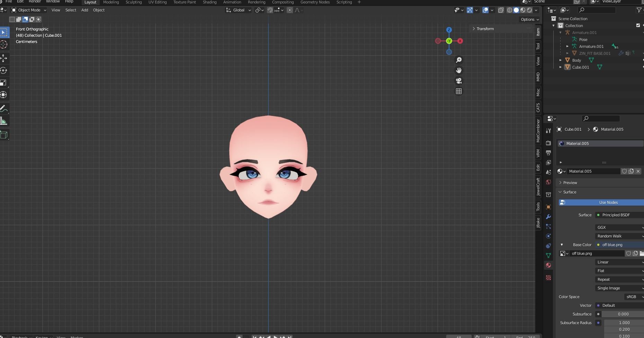Switch to the Shading workspace tab
The image size is (644, 338).
click(209, 2)
